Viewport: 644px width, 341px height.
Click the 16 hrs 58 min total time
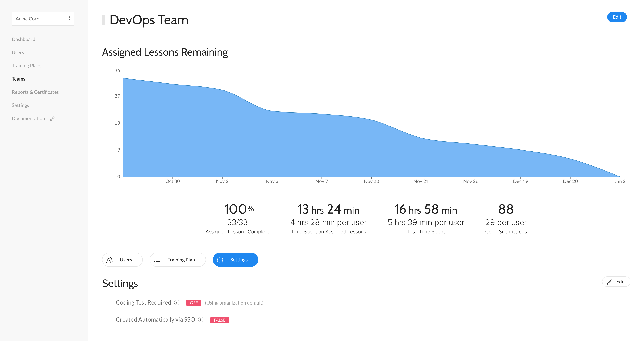point(426,209)
